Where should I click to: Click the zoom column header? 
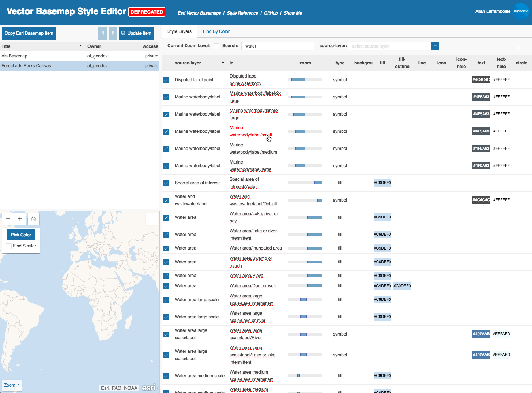(x=305, y=63)
